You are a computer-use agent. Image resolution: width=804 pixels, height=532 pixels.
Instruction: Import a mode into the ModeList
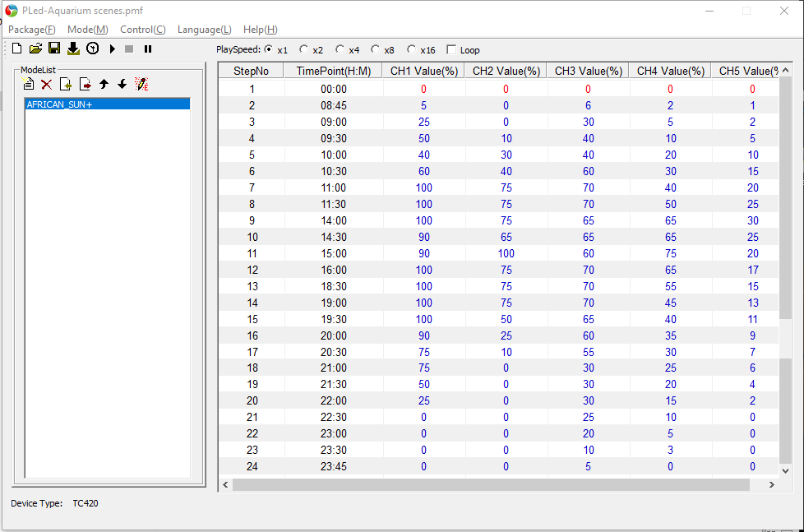click(x=66, y=84)
